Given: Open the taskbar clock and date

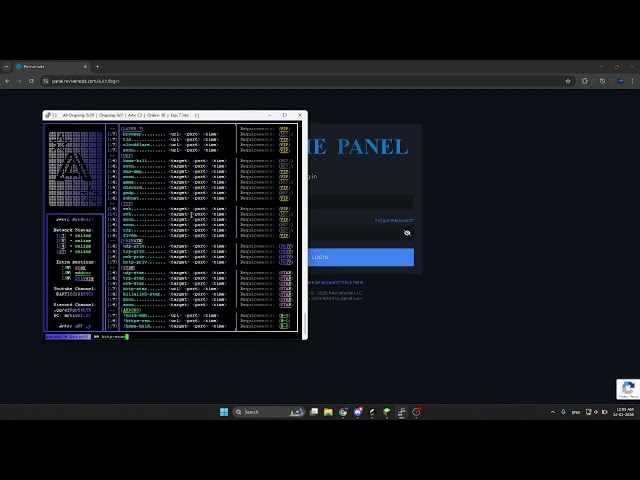Looking at the screenshot, I should pyautogui.click(x=624, y=412).
